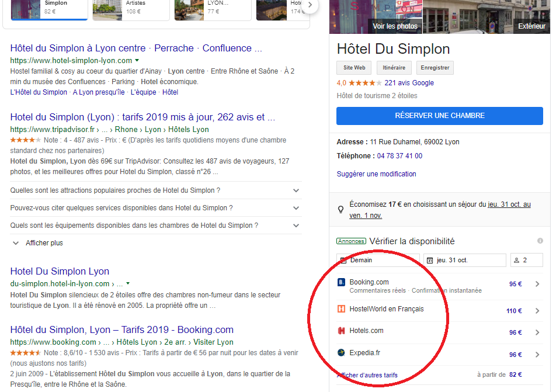Image resolution: width=556 pixels, height=392 pixels.
Task: Click the 'A Lyon presqu'île' sitelink
Action: pos(99,92)
